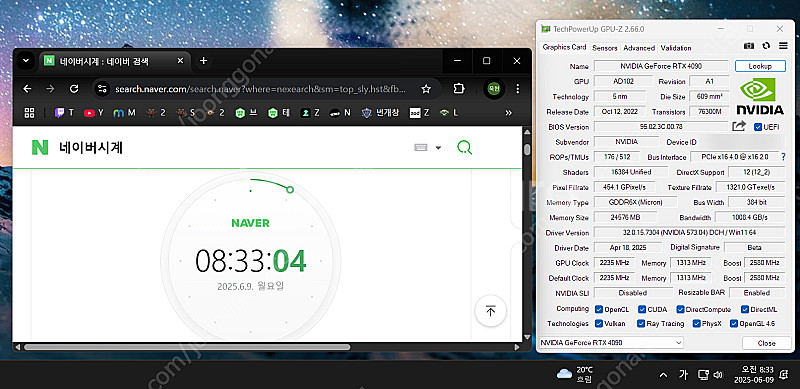The height and width of the screenshot is (389, 800).
Task: Go forward in the Chrome browser
Action: coord(50,89)
